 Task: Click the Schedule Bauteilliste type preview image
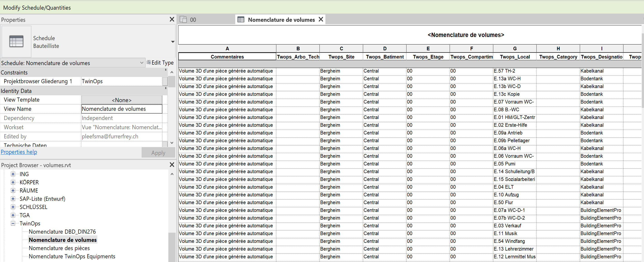[16, 41]
